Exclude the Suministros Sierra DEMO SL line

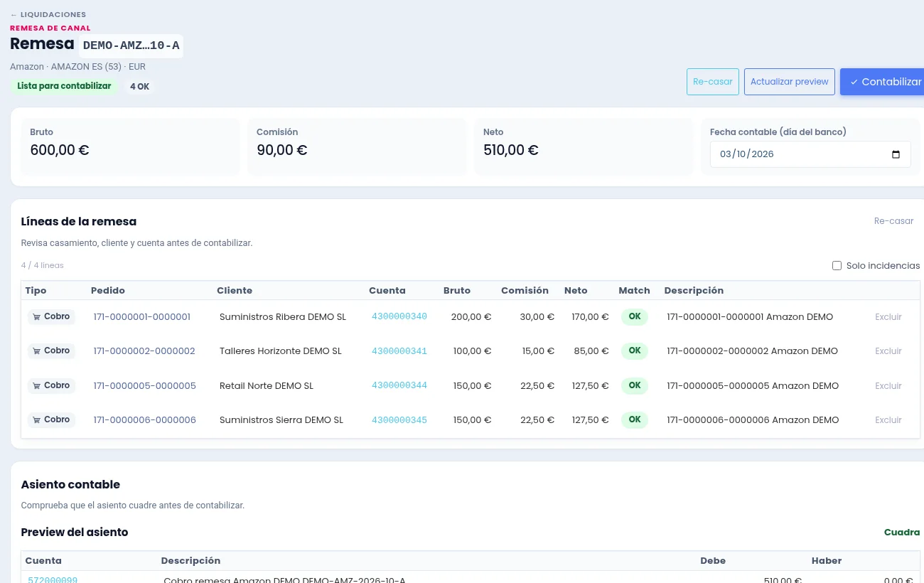[888, 420]
